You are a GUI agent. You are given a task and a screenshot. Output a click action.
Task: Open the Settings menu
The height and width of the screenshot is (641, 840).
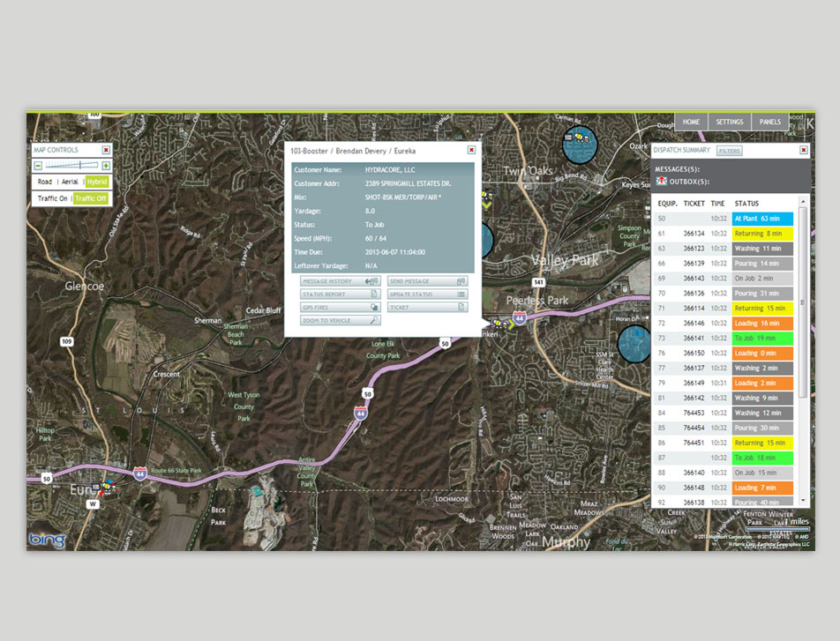coord(730,122)
